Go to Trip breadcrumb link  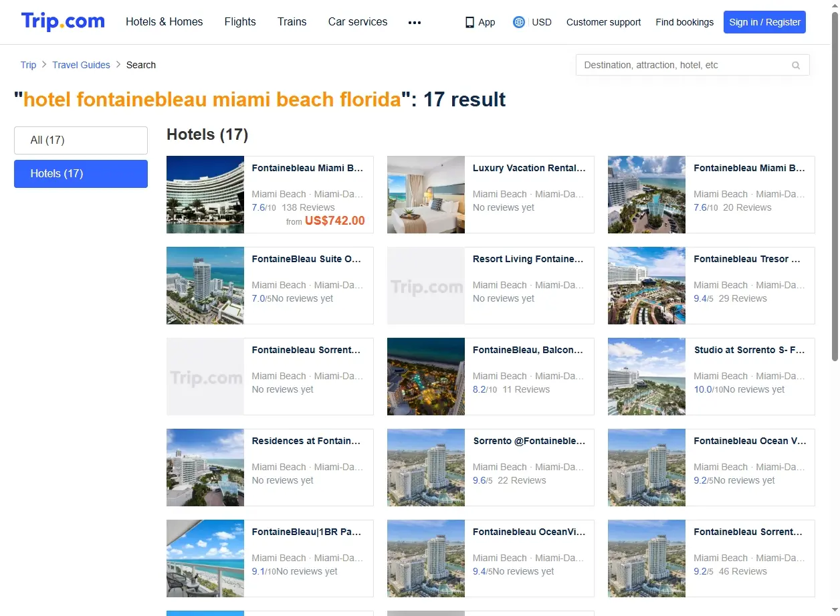28,65
